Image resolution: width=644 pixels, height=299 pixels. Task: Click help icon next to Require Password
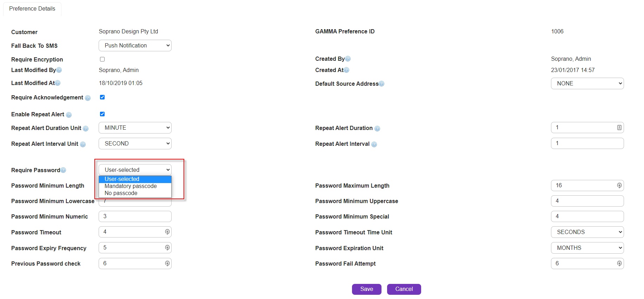[63, 170]
